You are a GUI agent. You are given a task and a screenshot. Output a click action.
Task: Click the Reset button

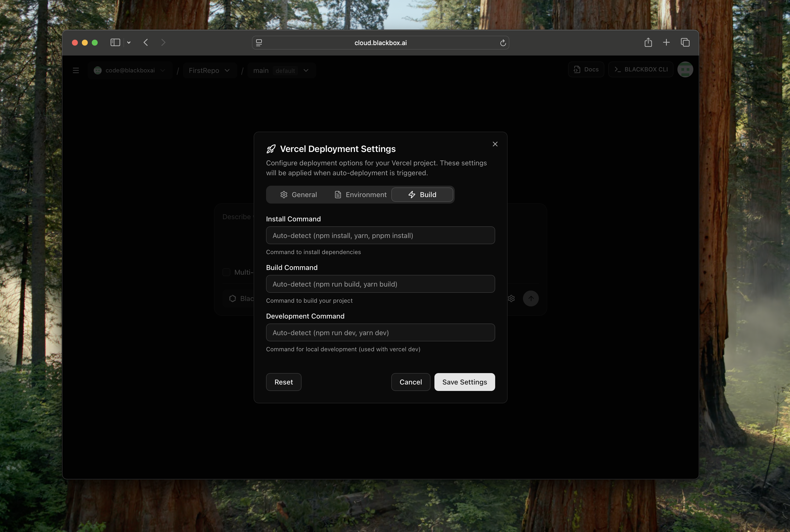(283, 382)
